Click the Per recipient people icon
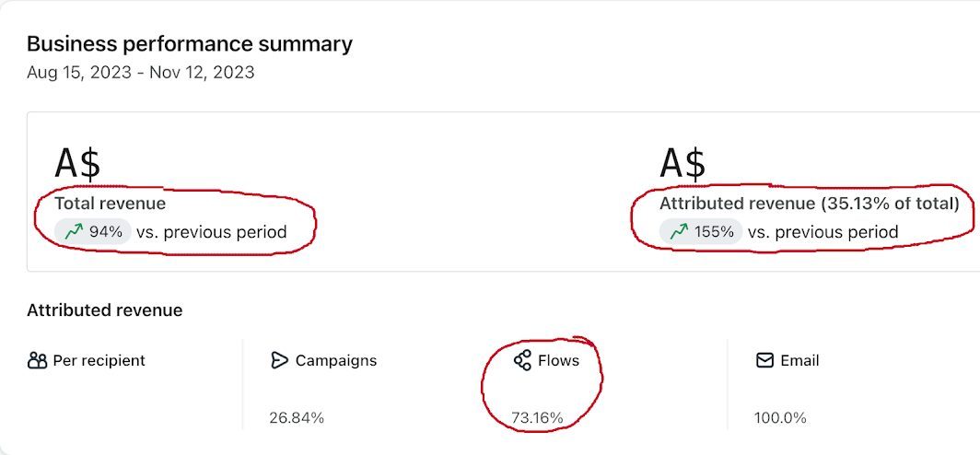 (37, 361)
